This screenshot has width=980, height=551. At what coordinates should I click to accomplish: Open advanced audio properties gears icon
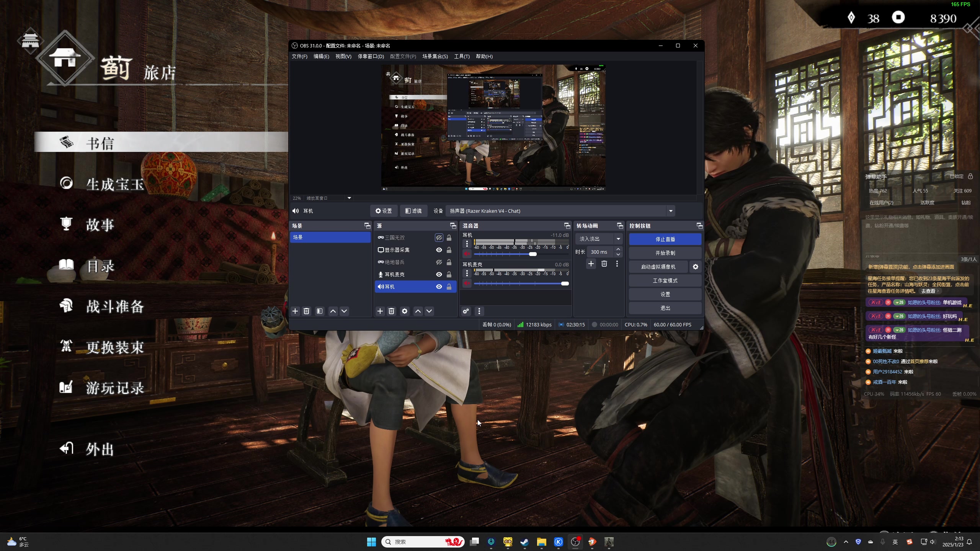pos(466,311)
